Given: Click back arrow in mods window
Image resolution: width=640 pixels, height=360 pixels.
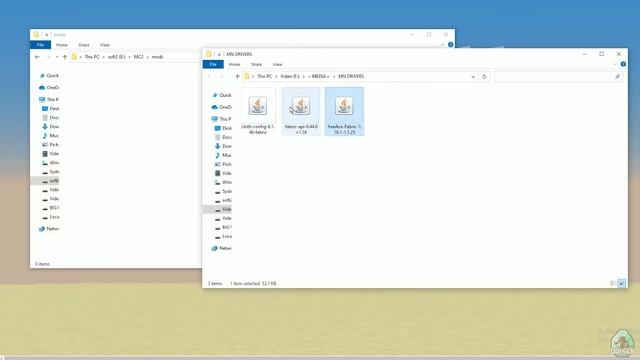Looking at the screenshot, I should click(37, 57).
